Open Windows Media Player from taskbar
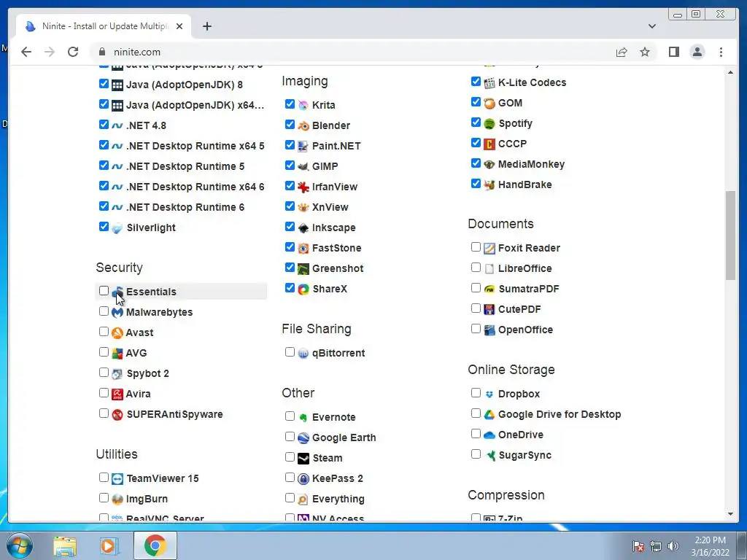Viewport: 747px width, 560px height. point(109,545)
